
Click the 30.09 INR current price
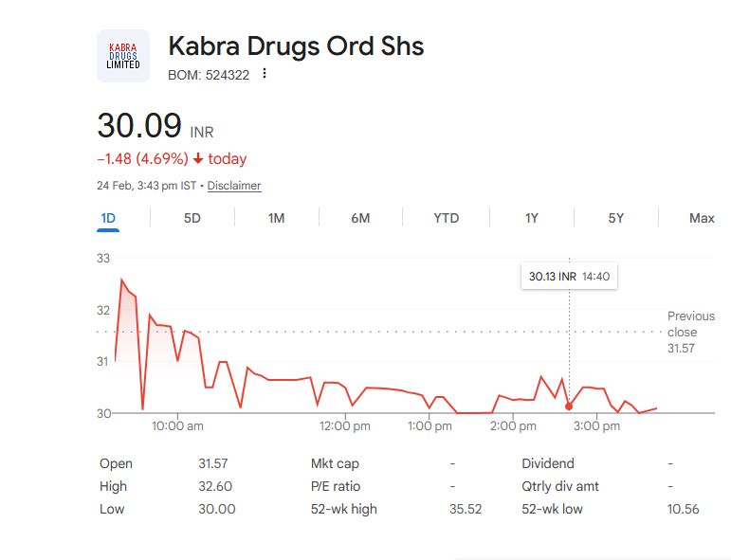(139, 126)
